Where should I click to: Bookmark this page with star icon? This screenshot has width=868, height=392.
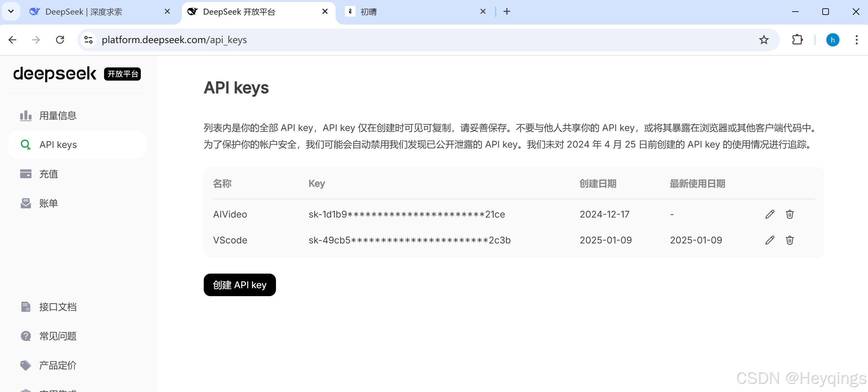(764, 40)
